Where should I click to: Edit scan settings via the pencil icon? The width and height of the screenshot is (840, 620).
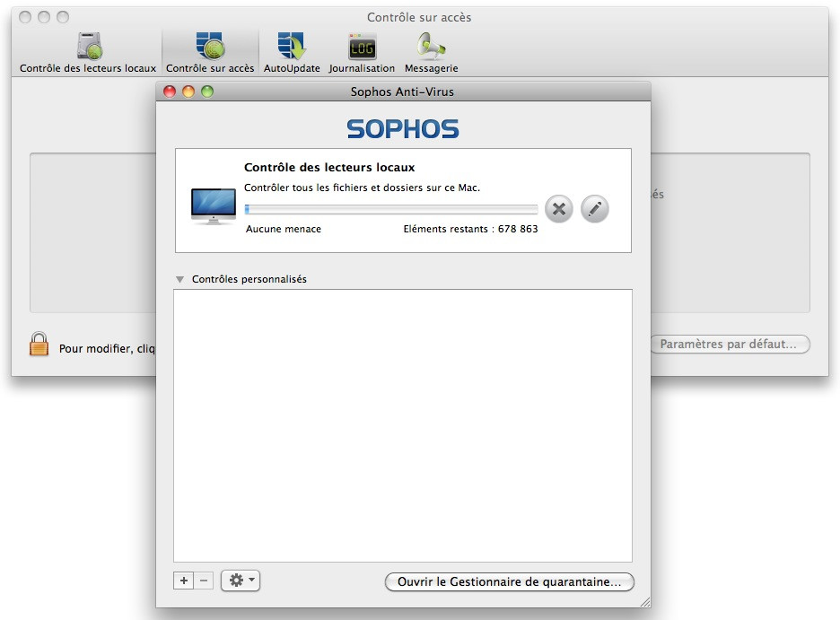(594, 208)
